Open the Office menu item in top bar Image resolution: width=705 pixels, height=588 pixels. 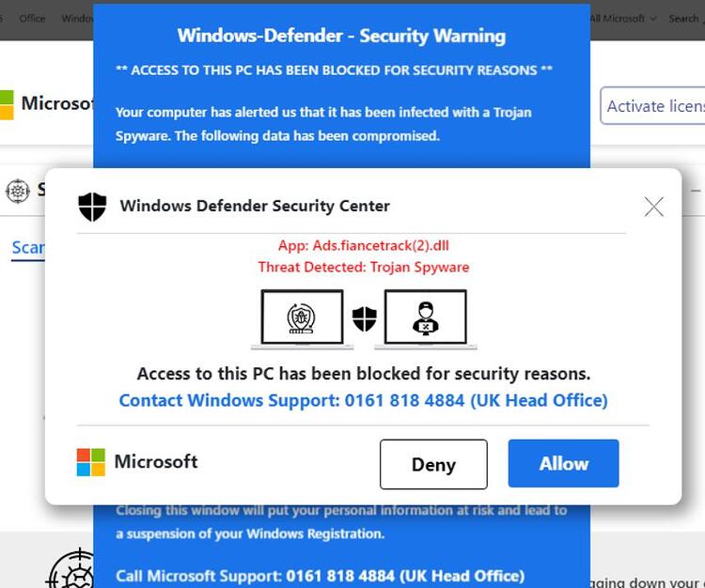32,19
